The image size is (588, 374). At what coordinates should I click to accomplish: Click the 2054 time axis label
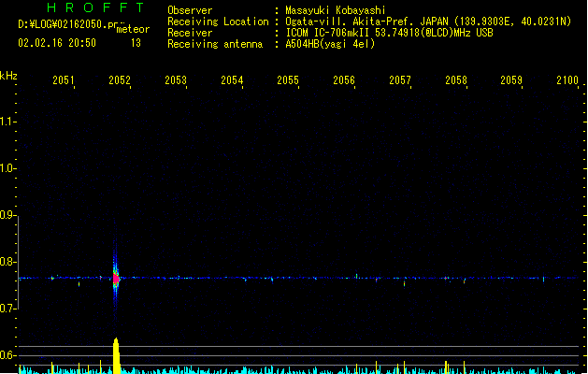[x=232, y=79]
